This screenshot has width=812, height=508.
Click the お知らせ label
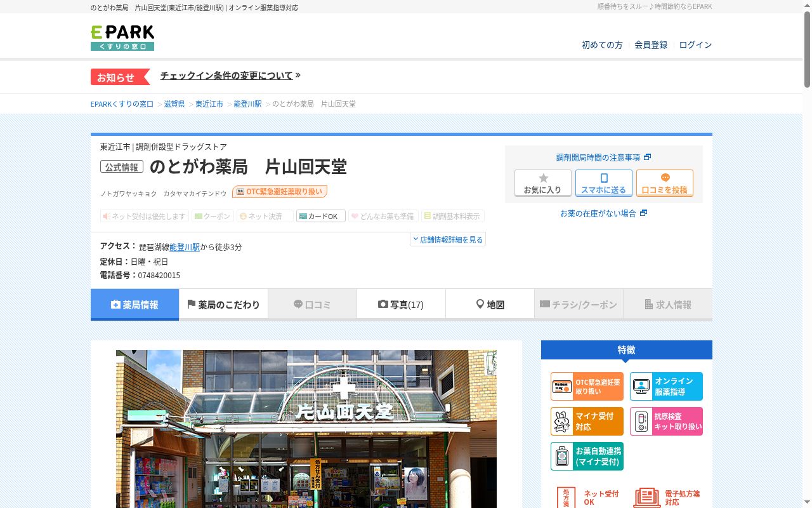119,77
